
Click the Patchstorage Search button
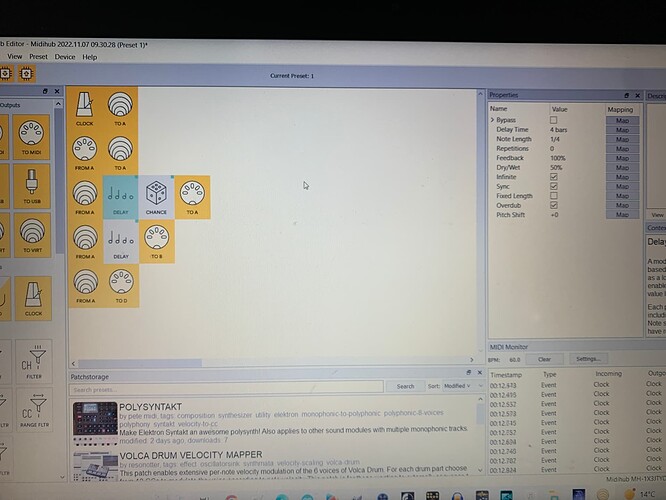(405, 386)
